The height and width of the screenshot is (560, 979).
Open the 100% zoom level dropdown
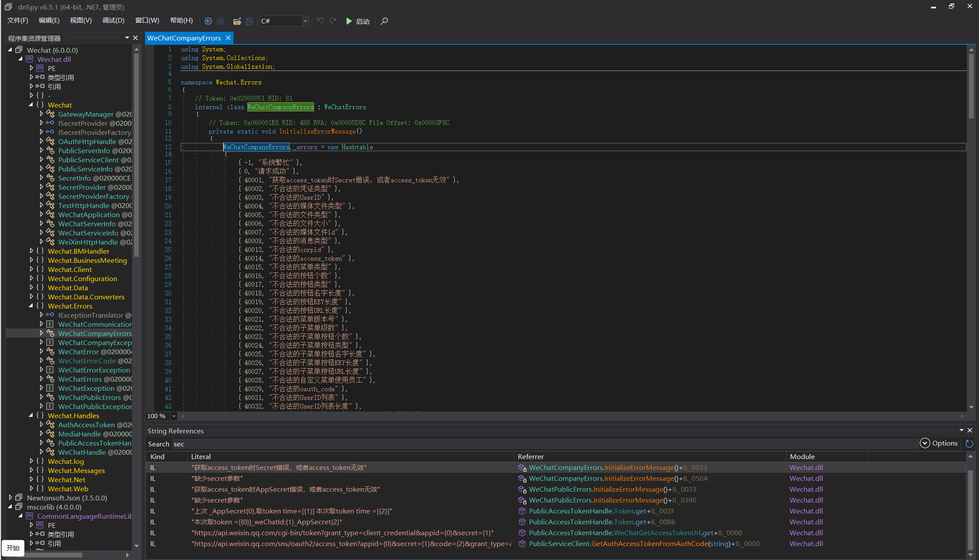pyautogui.click(x=174, y=416)
